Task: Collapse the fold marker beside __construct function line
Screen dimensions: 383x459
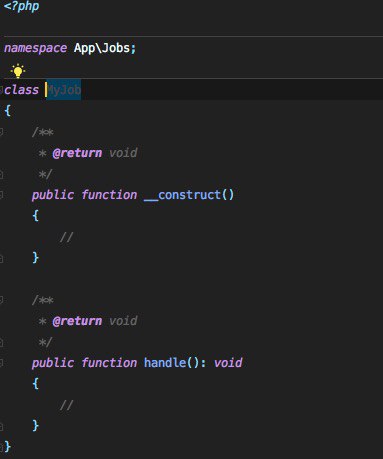Action: (1, 195)
